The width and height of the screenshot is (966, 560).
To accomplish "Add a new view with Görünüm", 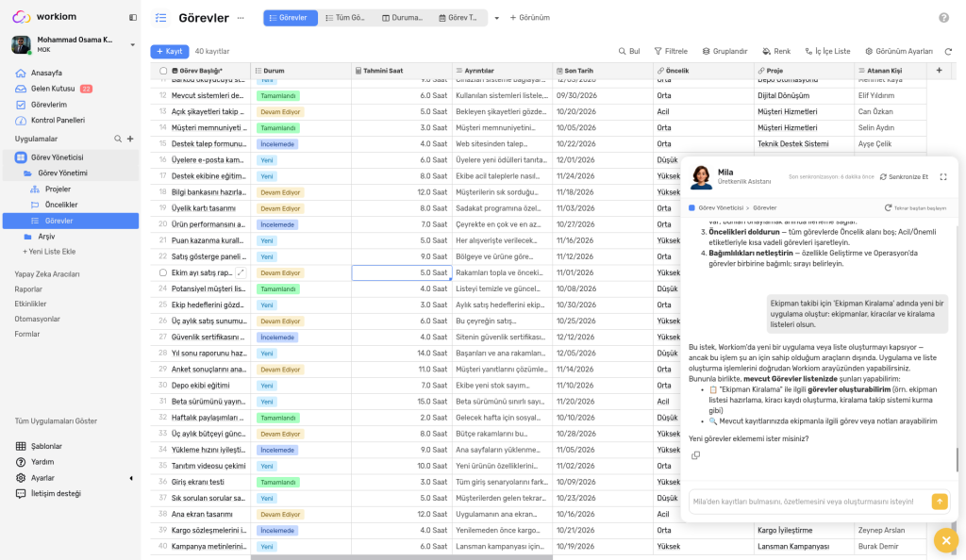I will pos(530,18).
